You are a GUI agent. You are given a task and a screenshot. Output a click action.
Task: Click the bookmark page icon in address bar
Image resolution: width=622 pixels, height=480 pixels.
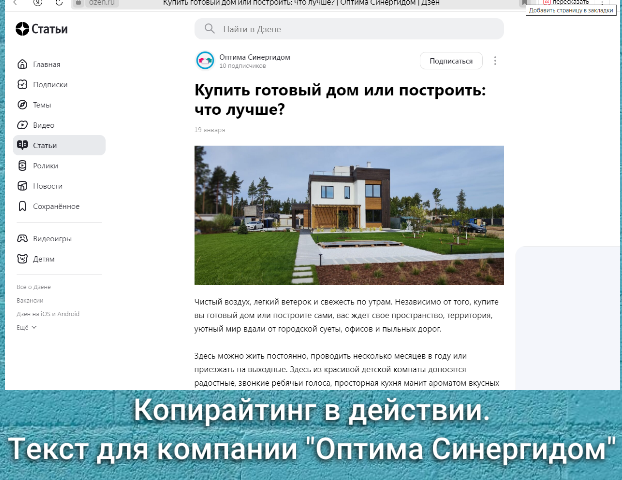coord(524,2)
